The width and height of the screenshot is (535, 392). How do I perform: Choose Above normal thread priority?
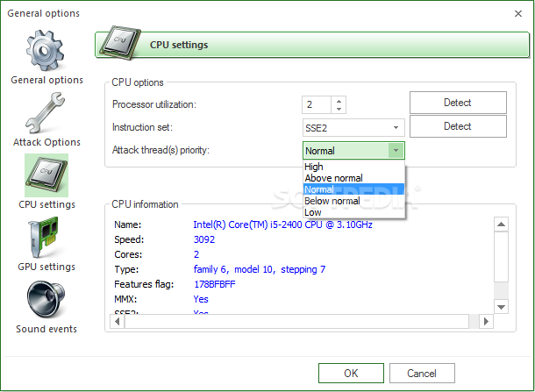[353, 178]
